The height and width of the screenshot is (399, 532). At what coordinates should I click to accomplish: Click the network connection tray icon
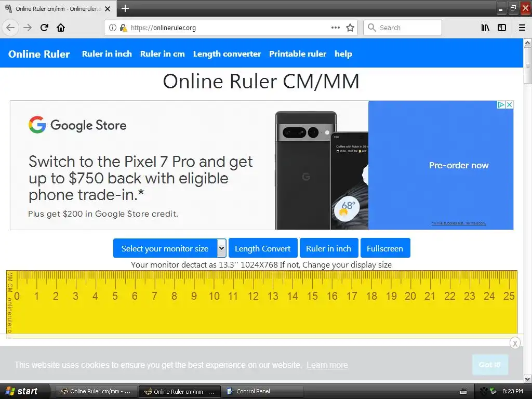[x=493, y=391]
